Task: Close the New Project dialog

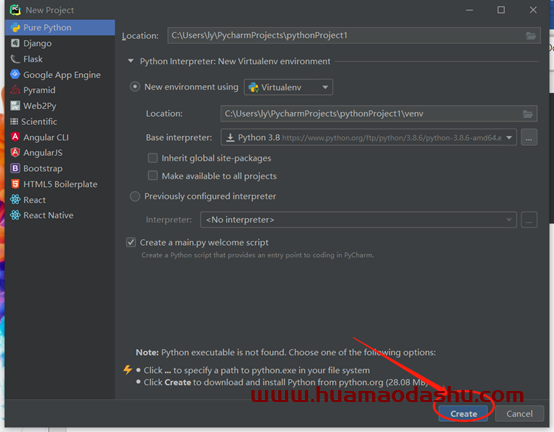Action: [x=533, y=10]
